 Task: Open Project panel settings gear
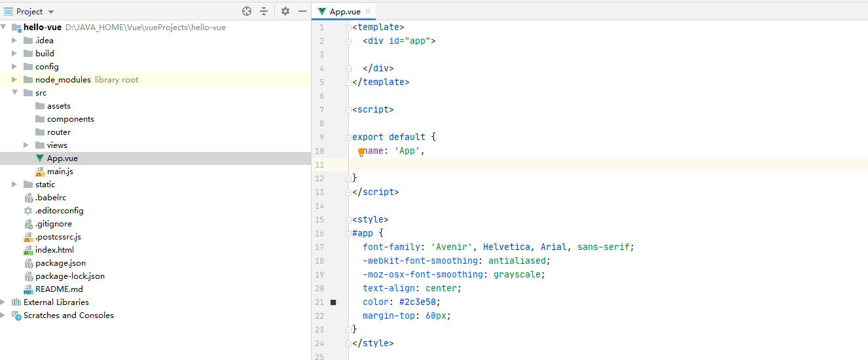[285, 11]
